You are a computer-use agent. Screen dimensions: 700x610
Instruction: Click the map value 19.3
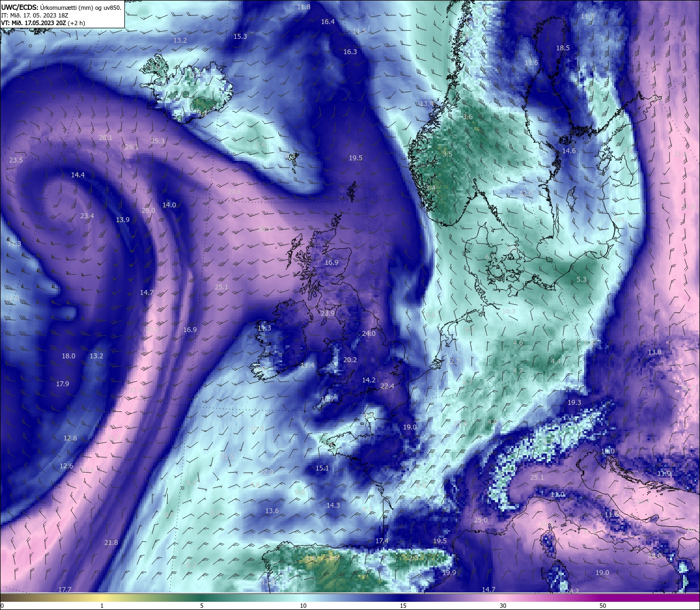[574, 403]
